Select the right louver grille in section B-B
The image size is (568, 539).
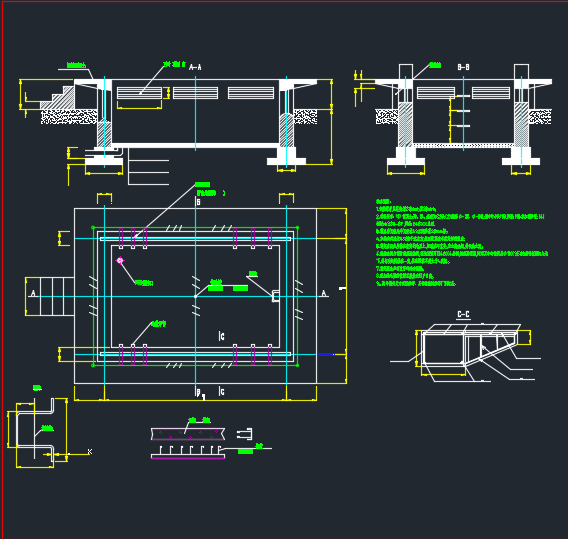tap(491, 93)
